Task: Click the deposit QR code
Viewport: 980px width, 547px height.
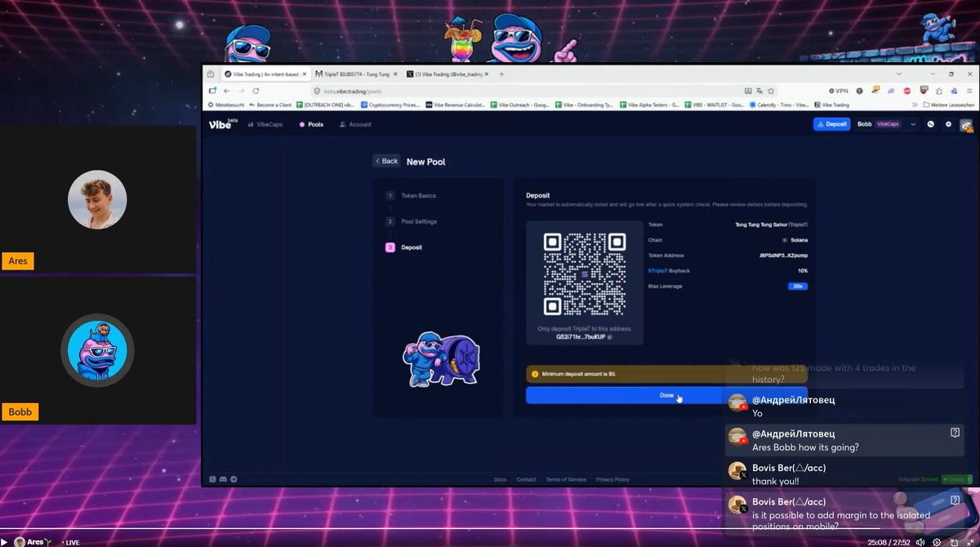Action: tap(584, 274)
